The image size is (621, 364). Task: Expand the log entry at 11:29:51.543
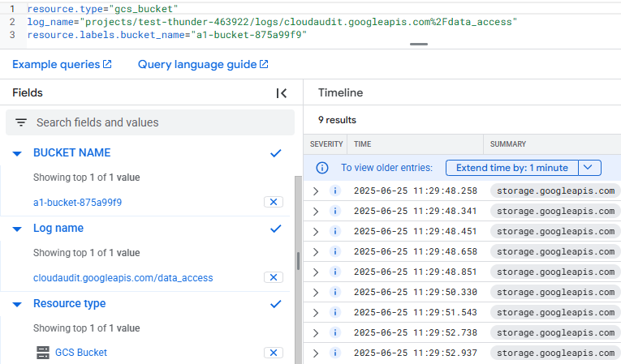pos(316,313)
